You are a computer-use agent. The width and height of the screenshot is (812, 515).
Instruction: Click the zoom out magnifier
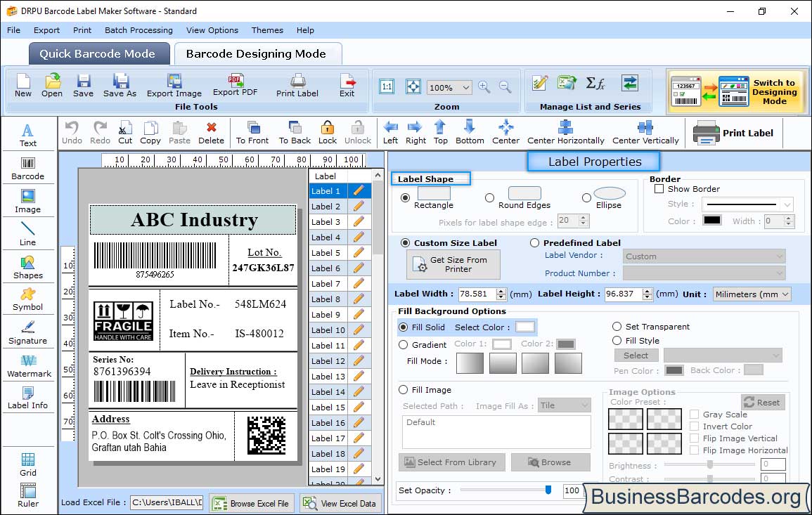505,87
